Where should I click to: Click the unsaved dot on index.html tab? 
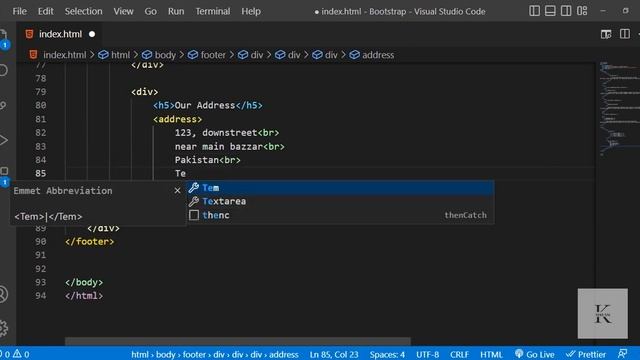point(92,34)
